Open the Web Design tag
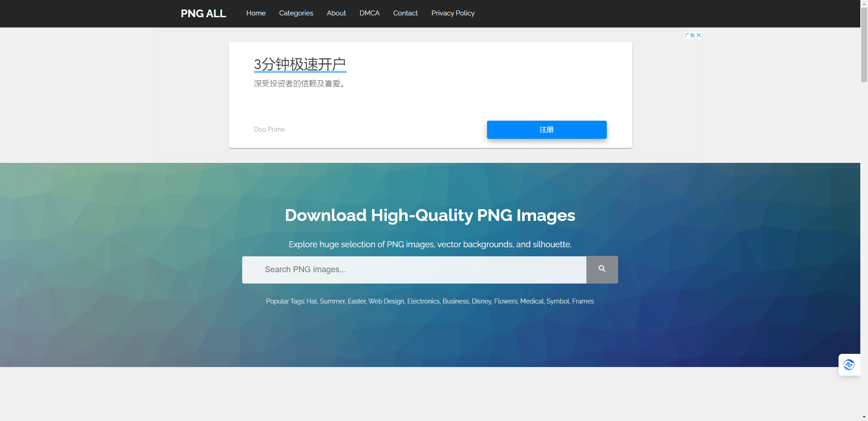The width and height of the screenshot is (868, 421). (386, 301)
